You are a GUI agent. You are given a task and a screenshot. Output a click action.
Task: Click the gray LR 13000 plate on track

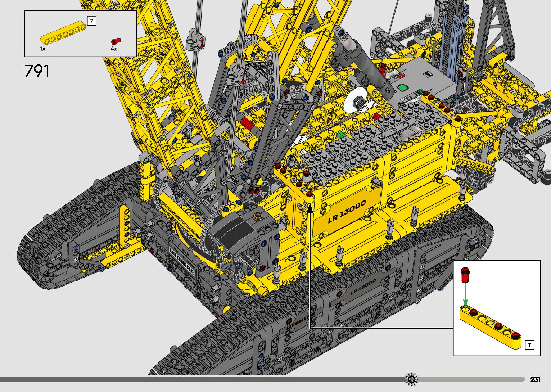(363, 287)
